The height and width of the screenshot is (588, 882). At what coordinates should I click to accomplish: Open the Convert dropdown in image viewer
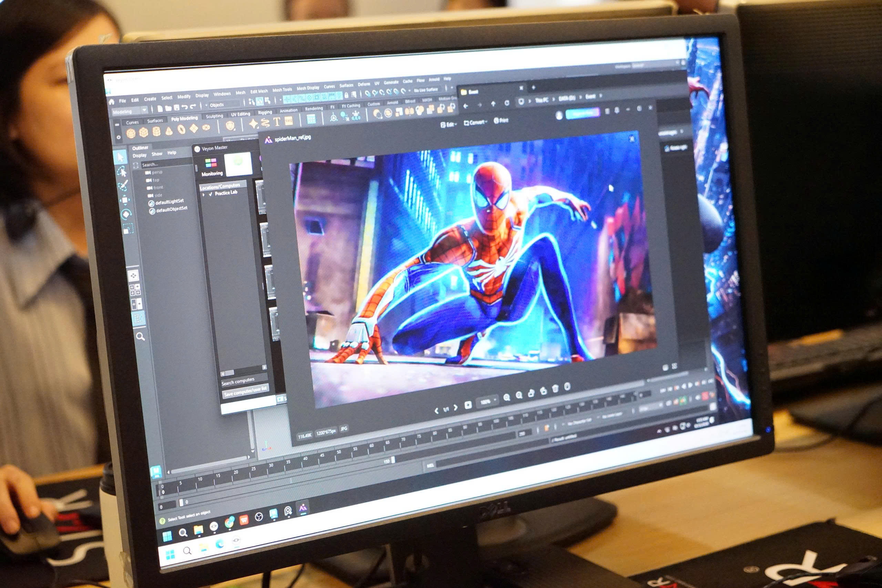coord(475,122)
